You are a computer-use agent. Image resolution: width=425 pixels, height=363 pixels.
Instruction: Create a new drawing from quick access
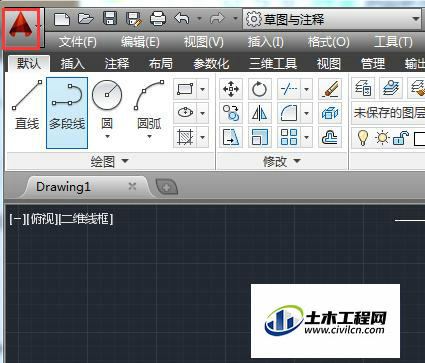coord(62,19)
